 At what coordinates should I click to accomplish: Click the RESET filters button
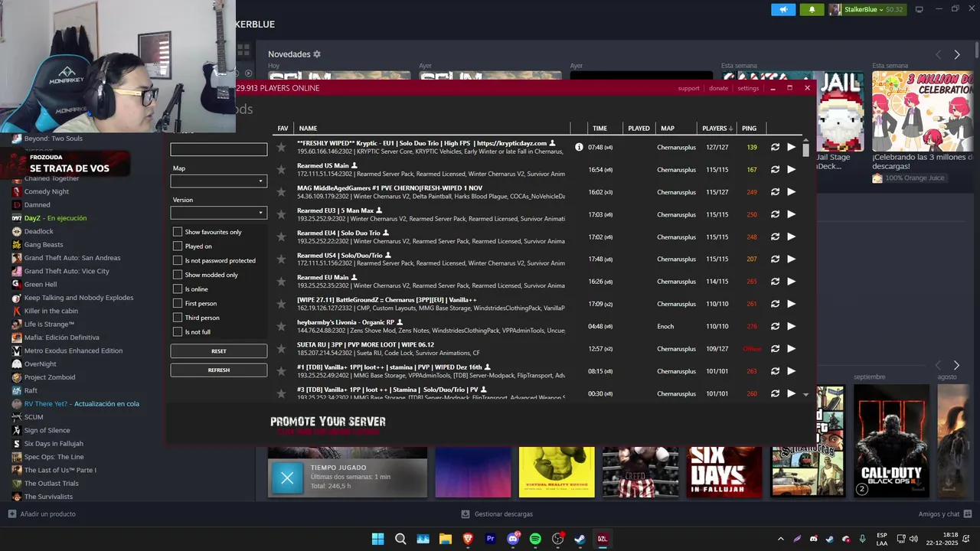coord(218,351)
